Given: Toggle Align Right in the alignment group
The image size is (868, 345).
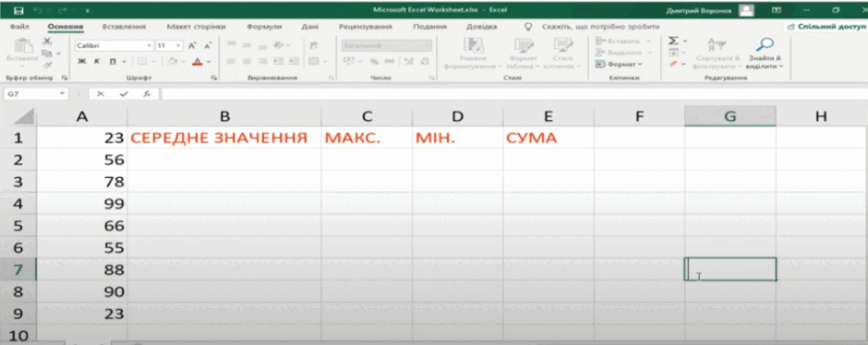Looking at the screenshot, I should click(262, 62).
